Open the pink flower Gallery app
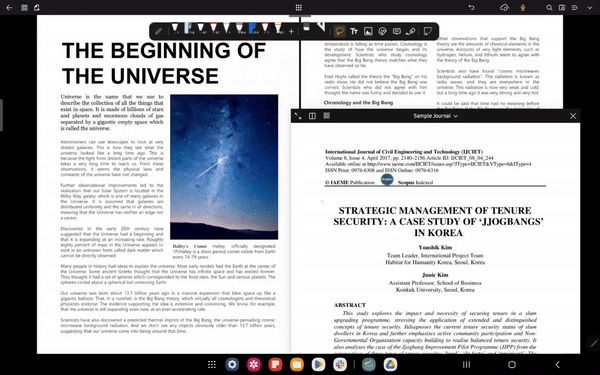The image size is (600, 375). 254,365
